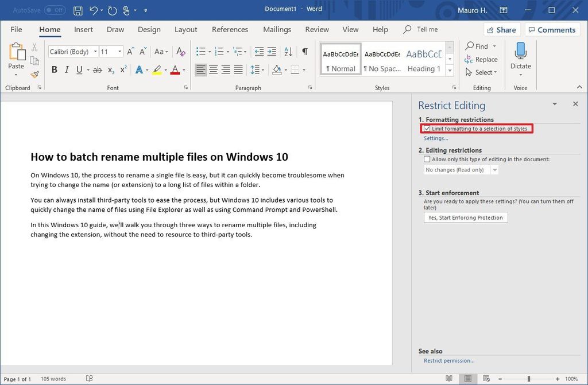Select the Strikethrough icon
This screenshot has width=588, height=385.
[98, 69]
